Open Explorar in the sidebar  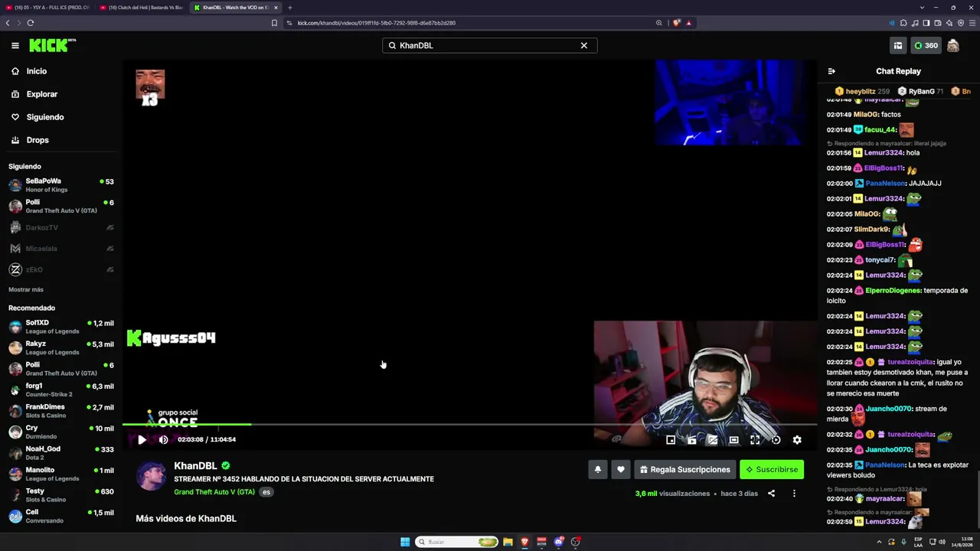tap(42, 94)
